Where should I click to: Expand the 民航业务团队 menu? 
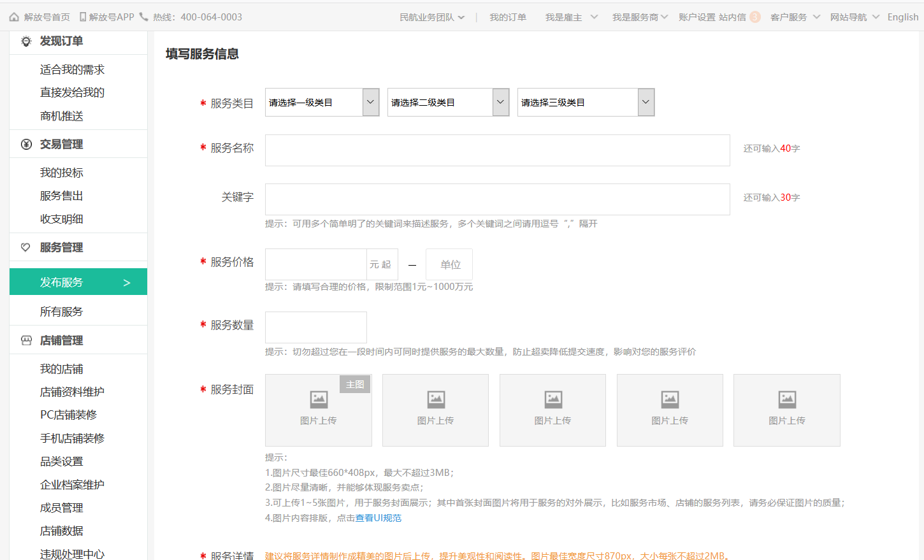click(x=432, y=17)
